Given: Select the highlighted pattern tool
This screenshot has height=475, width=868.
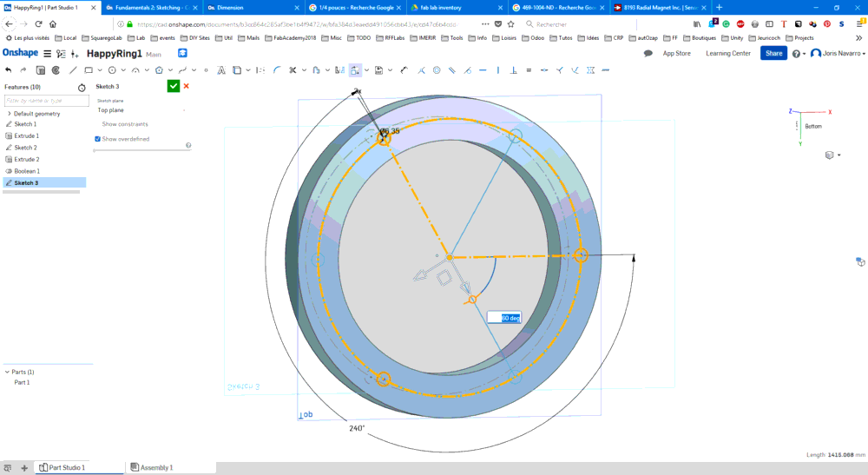Looking at the screenshot, I should click(x=355, y=70).
